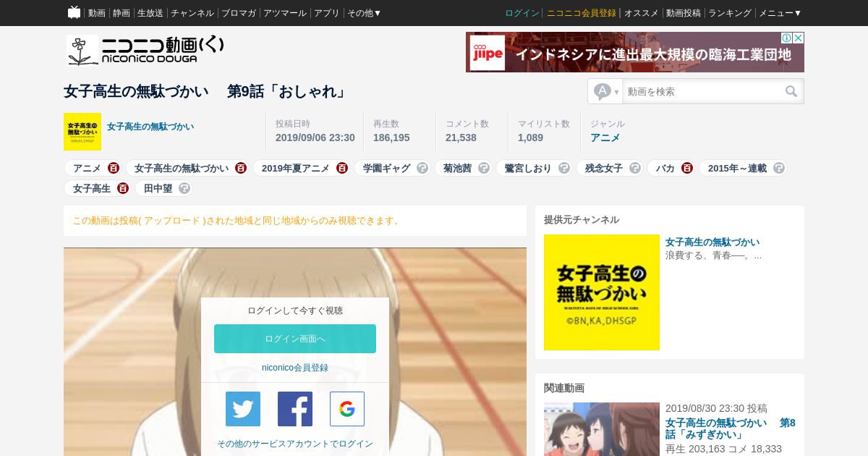Click the ad info icon on banner

pyautogui.click(x=786, y=38)
